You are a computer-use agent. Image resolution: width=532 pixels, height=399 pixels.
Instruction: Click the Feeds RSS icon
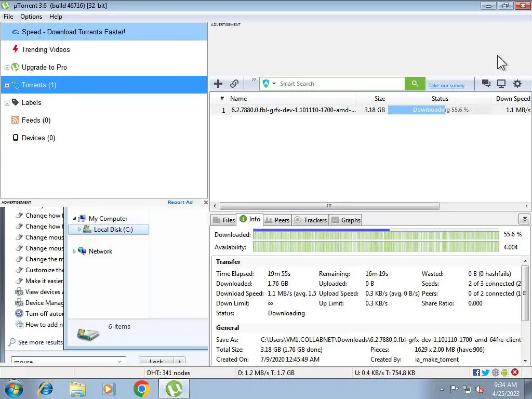point(15,120)
